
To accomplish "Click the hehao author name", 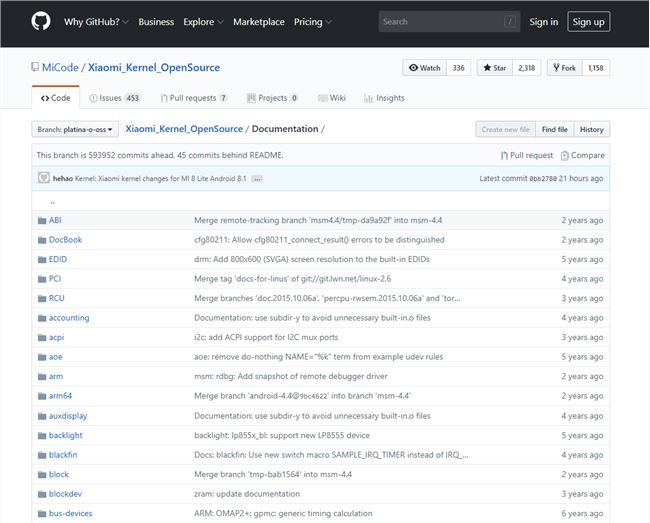I will [x=63, y=179].
